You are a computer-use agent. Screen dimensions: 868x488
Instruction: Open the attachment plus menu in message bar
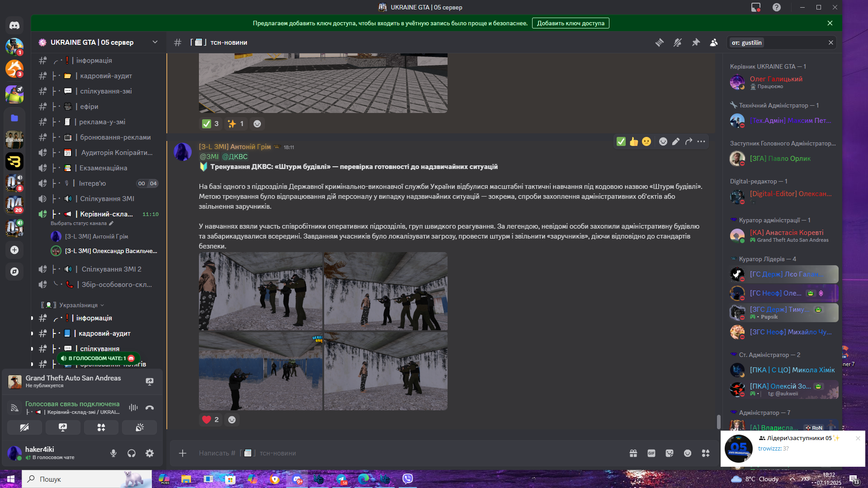183,453
